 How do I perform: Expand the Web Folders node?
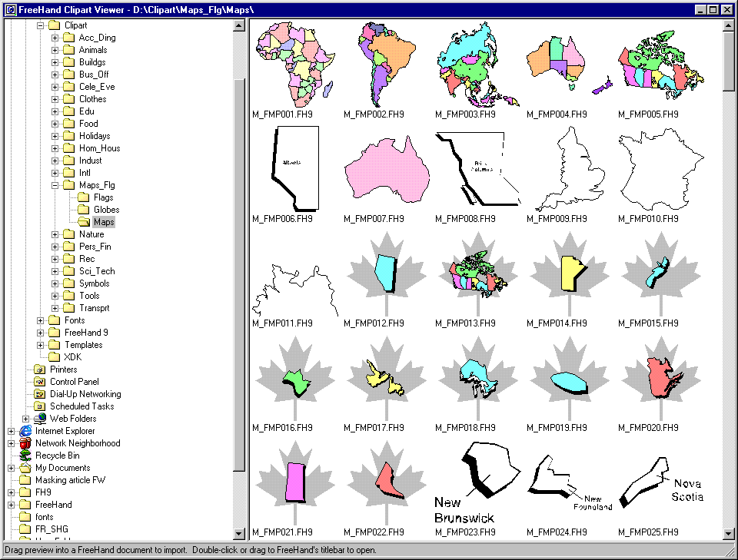26,419
